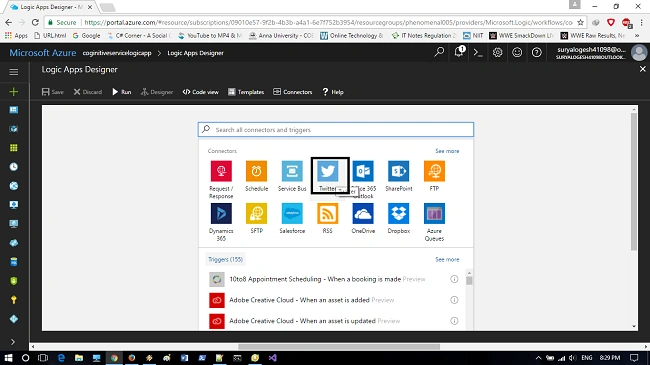
Task: Open the hamburger menu in Azure sidebar
Action: [14, 72]
